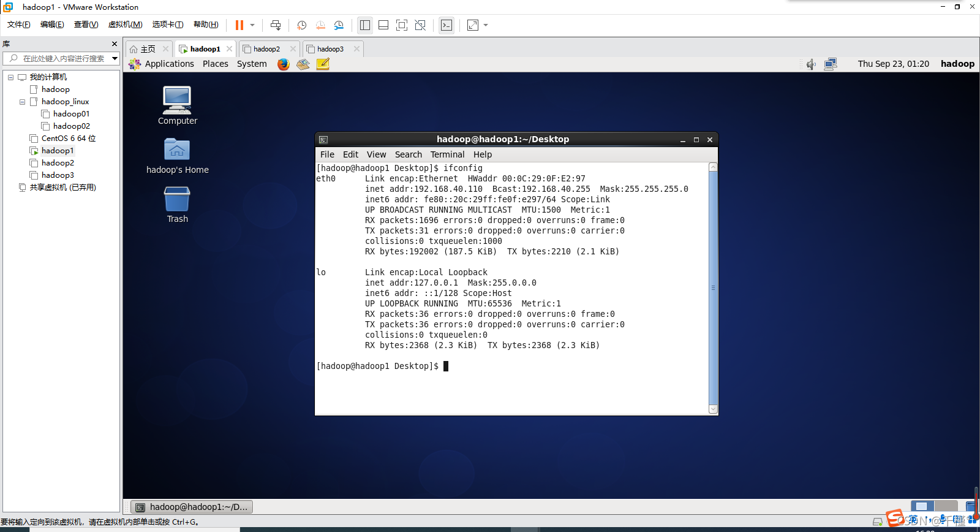Screen dimensions: 980x532
Task: Open the 虚拟机(M) menu
Action: point(125,25)
